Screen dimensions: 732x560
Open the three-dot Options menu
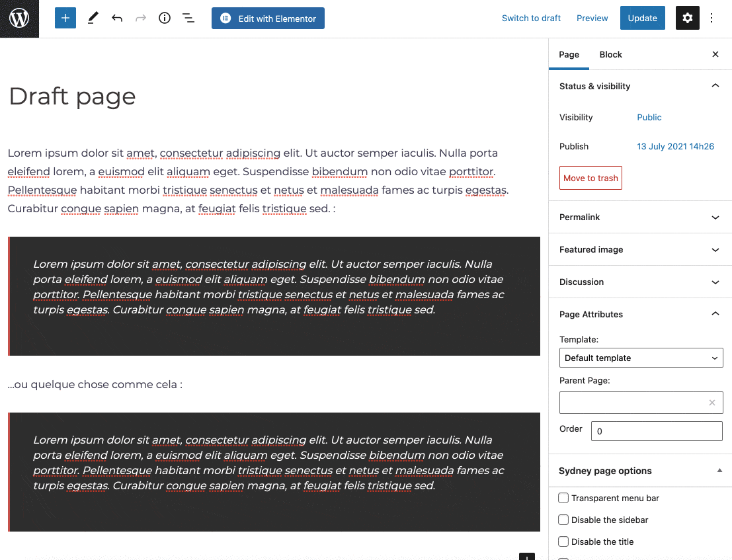coord(711,18)
